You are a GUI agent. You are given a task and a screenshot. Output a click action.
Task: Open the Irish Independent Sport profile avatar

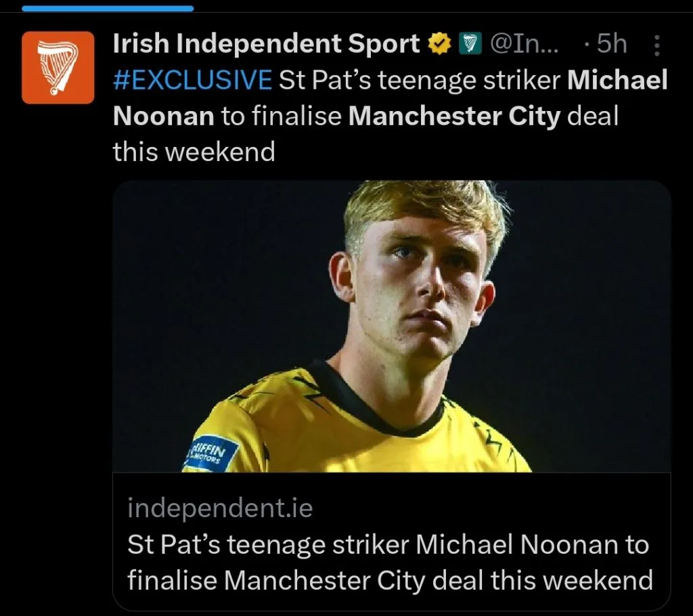(x=58, y=67)
